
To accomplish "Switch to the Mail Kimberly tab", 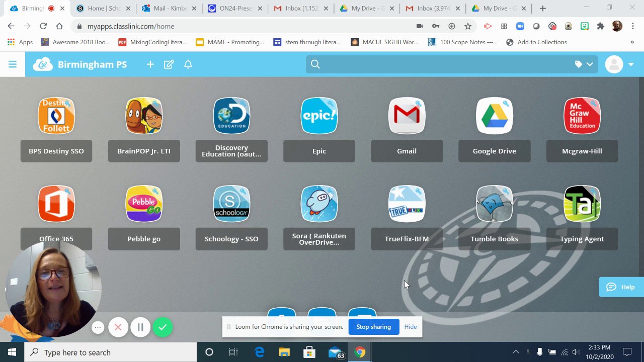I will click(169, 9).
